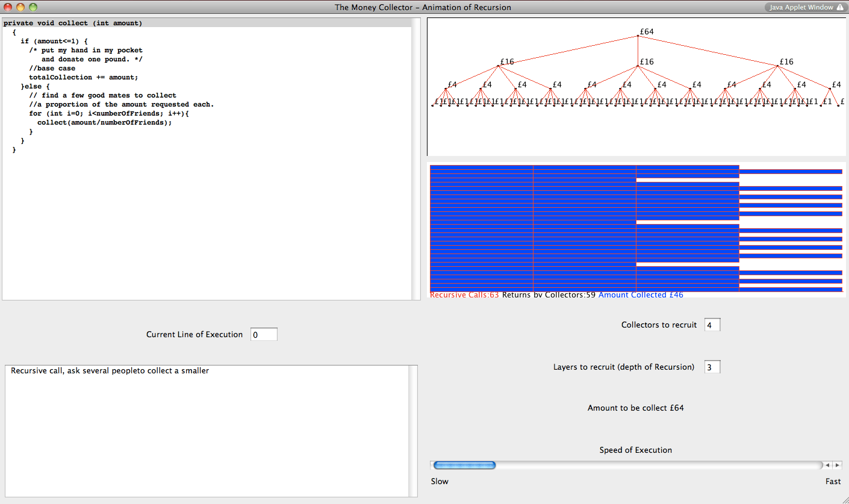849x504 pixels.
Task: Close the Money Collector window
Action: point(8,7)
